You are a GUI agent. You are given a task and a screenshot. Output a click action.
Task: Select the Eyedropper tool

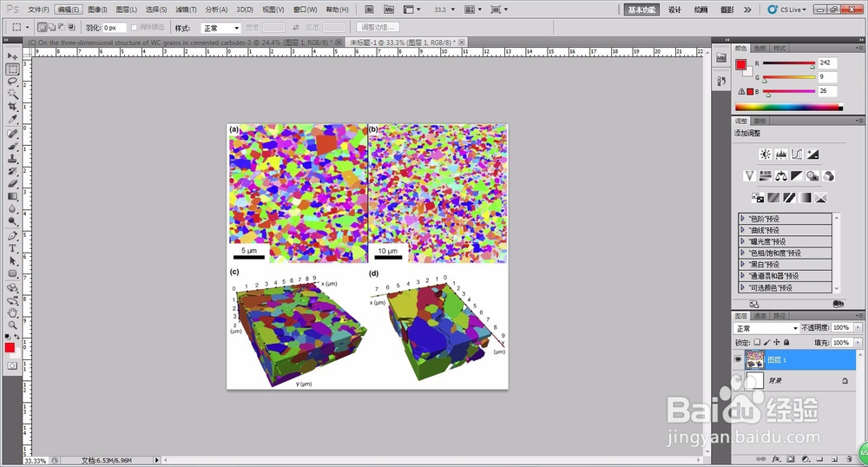pyautogui.click(x=12, y=119)
